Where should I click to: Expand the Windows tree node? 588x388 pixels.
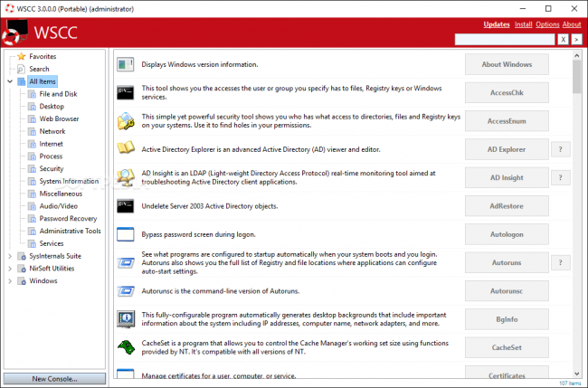[10, 280]
